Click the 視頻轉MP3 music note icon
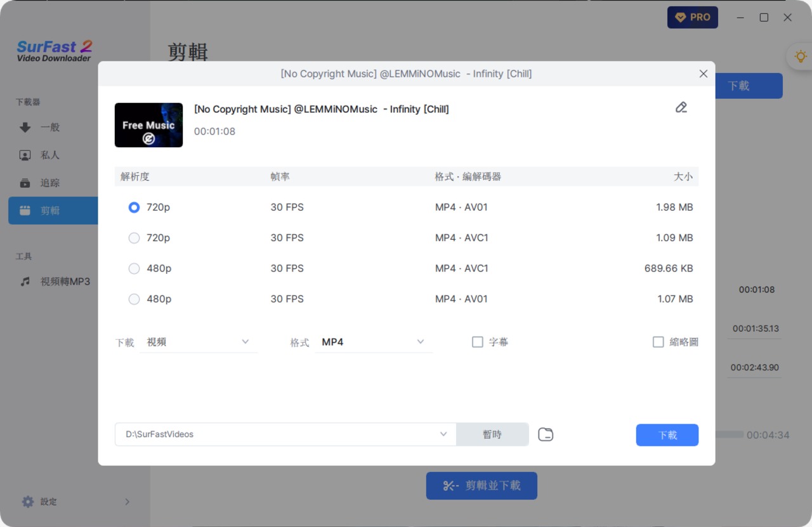Viewport: 812px width, 527px height. [25, 281]
